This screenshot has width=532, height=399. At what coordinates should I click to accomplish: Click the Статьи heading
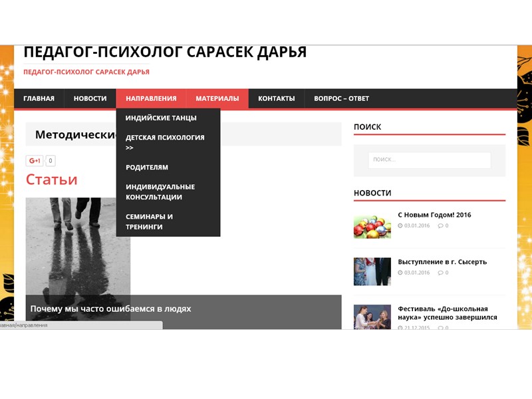(52, 180)
